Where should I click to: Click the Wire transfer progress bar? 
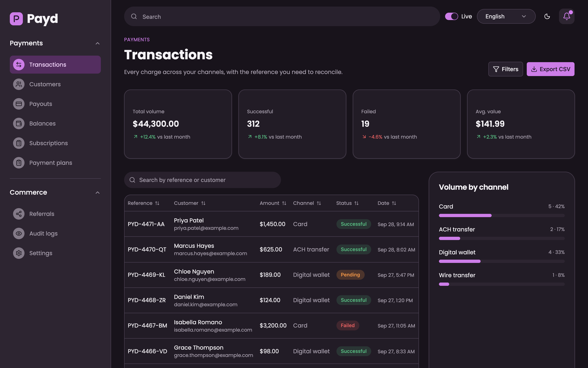501,284
